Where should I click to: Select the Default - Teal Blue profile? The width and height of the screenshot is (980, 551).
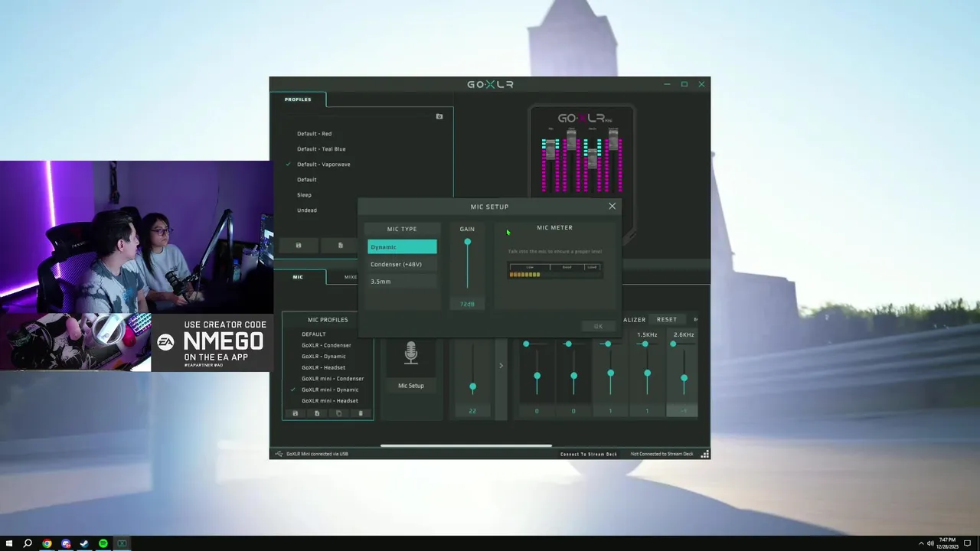(x=322, y=149)
